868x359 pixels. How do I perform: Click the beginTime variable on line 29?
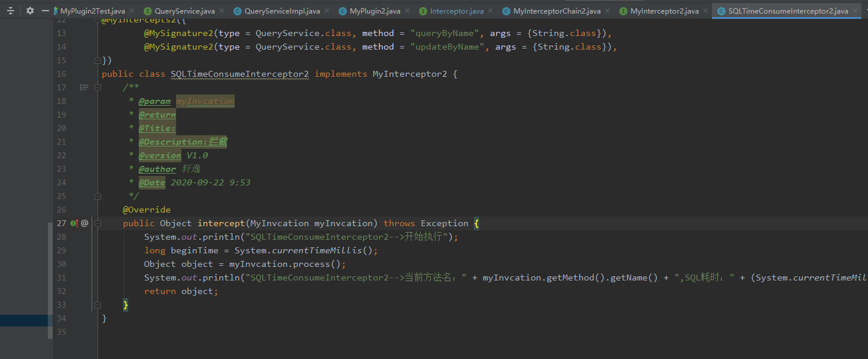[x=194, y=250]
